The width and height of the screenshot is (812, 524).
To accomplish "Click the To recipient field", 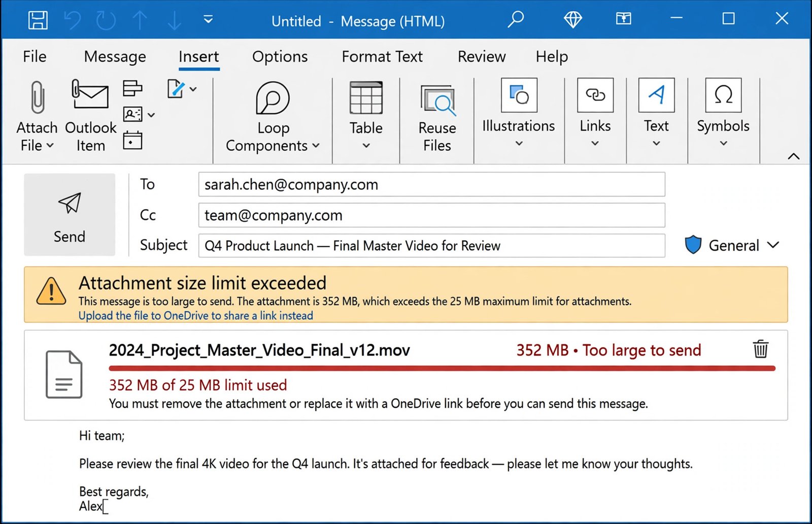I will (x=431, y=184).
